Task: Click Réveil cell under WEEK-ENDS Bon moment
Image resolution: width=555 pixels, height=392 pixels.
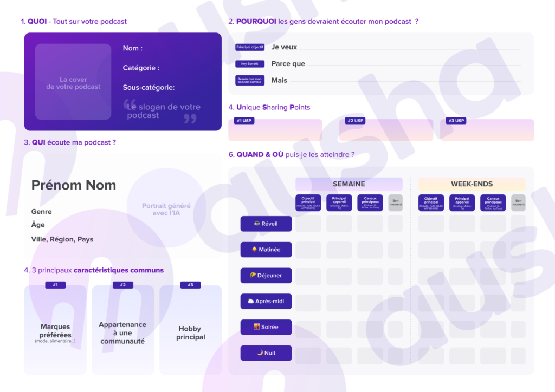Action: pos(518,224)
